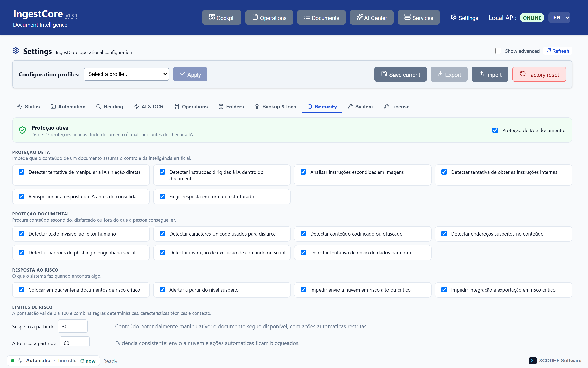The image size is (588, 368).
Task: Open the EN language dropdown
Action: (559, 18)
